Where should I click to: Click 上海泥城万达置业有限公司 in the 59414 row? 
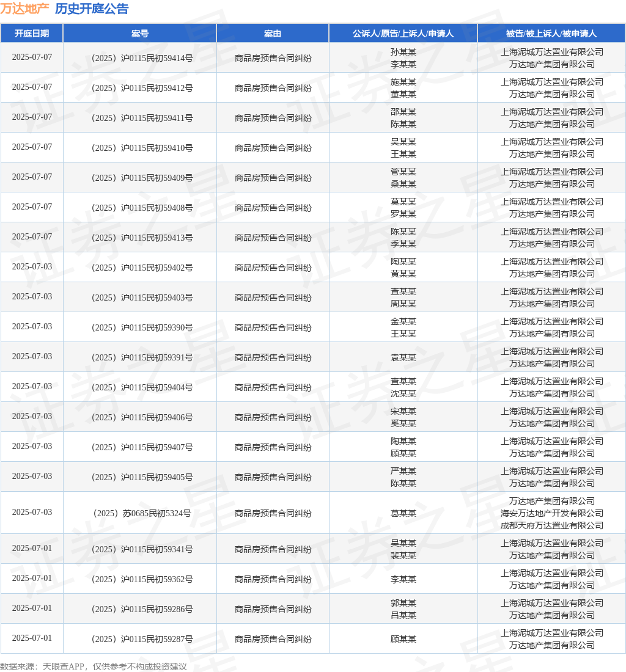pos(552,52)
